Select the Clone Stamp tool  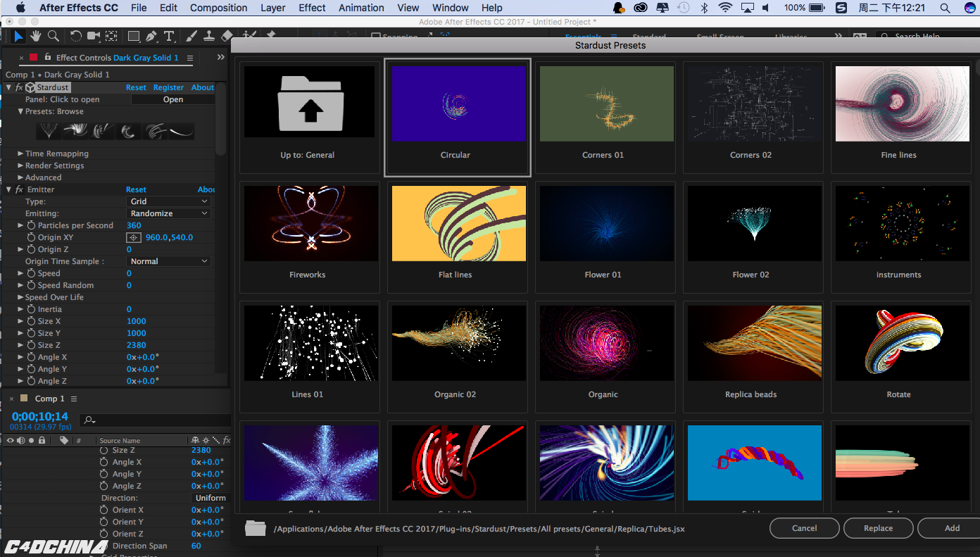(x=209, y=36)
